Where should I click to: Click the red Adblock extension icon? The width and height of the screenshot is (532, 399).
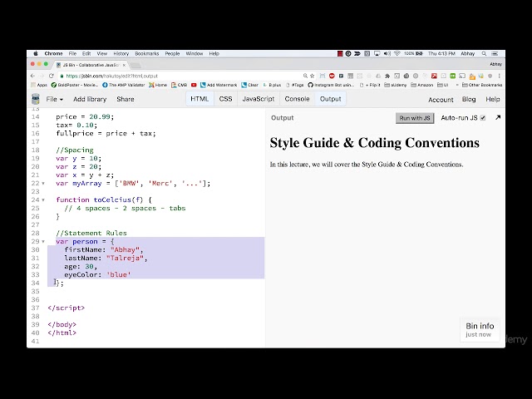point(332,76)
